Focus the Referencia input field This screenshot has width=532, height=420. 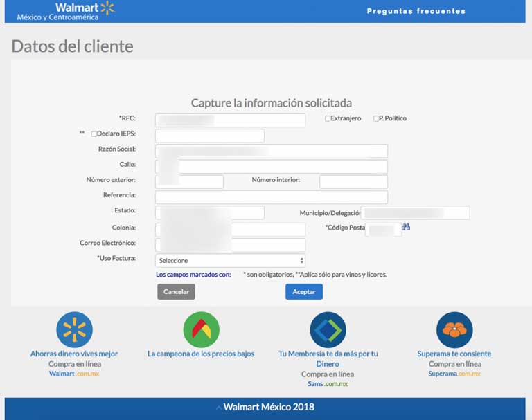[272, 197]
